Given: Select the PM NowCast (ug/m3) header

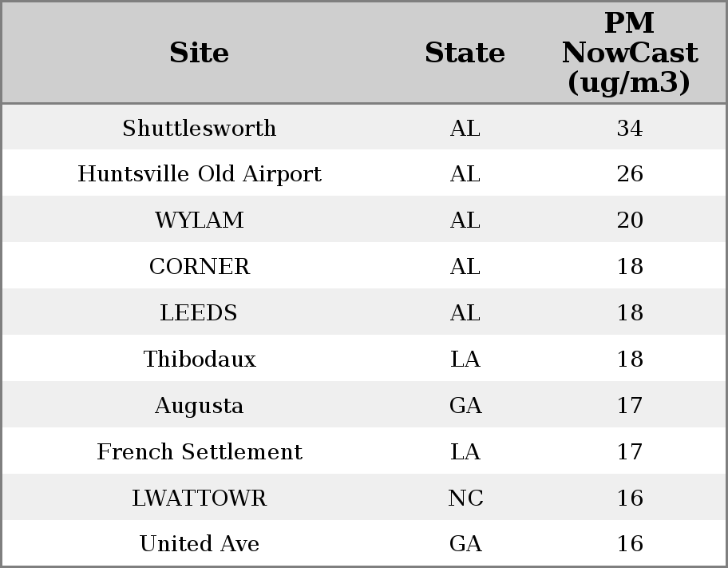Looking at the screenshot, I should [629, 53].
